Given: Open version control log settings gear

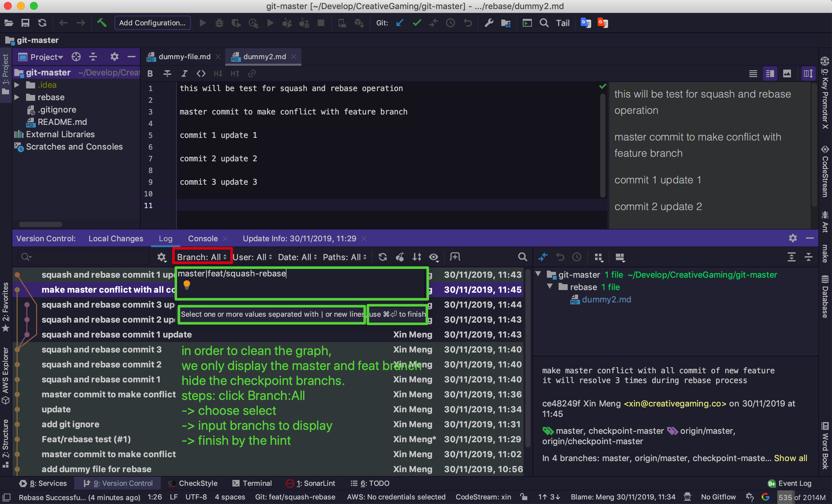Looking at the screenshot, I should 161,257.
